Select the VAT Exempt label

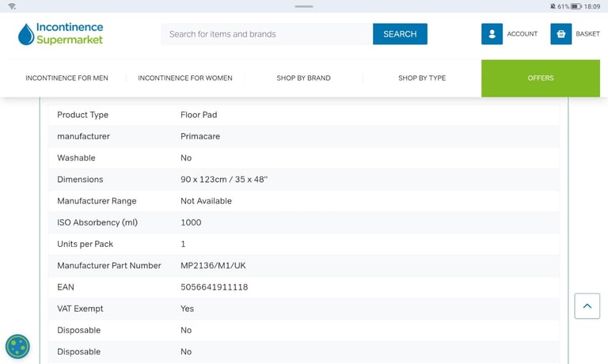click(x=80, y=309)
